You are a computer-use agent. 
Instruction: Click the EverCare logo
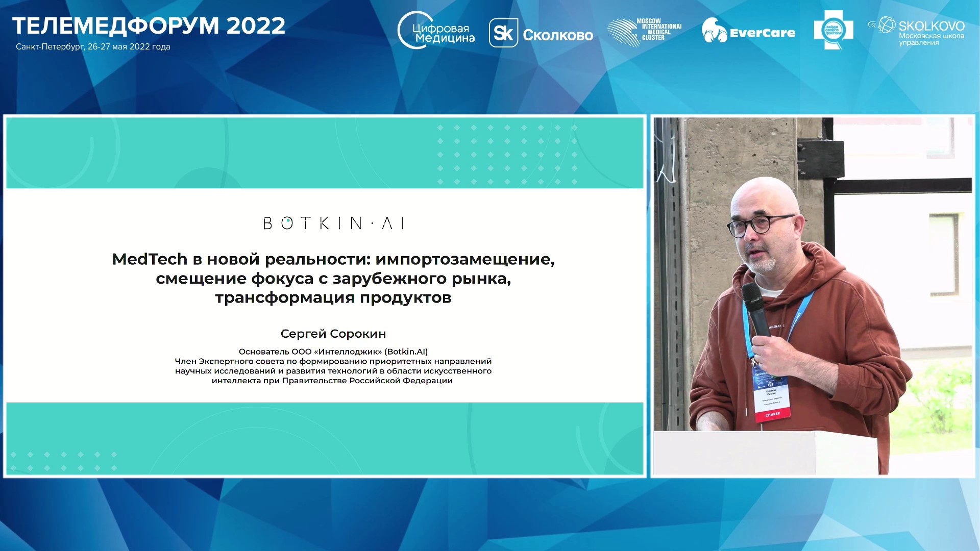click(x=748, y=32)
